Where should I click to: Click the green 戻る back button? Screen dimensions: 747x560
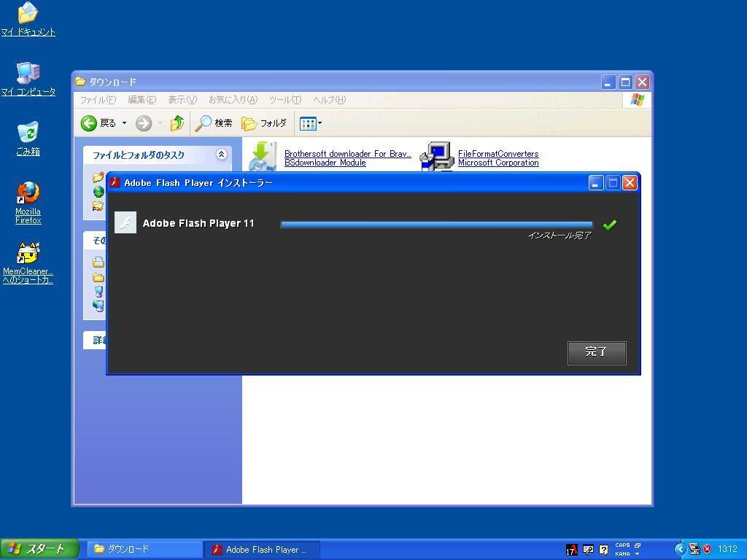click(98, 123)
